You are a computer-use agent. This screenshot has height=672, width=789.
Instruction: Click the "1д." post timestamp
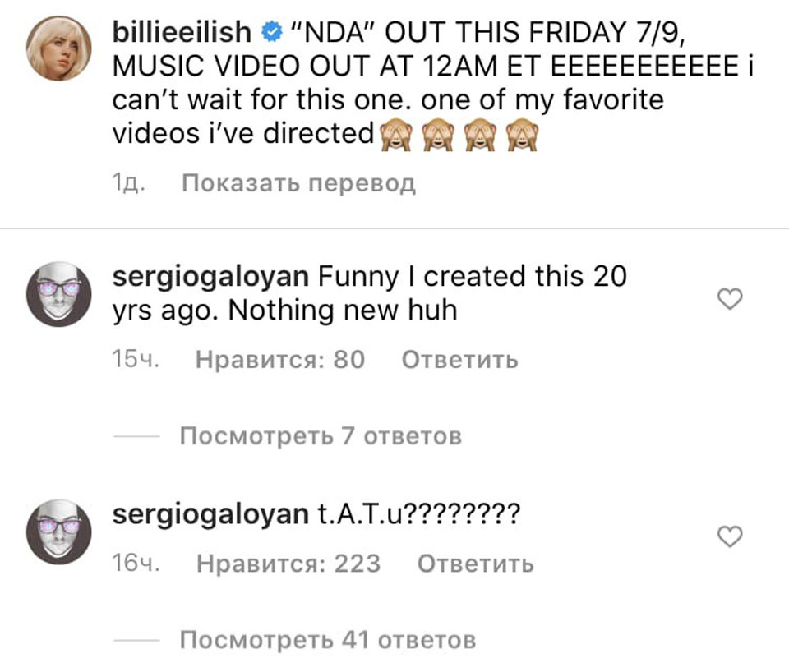coord(128,183)
